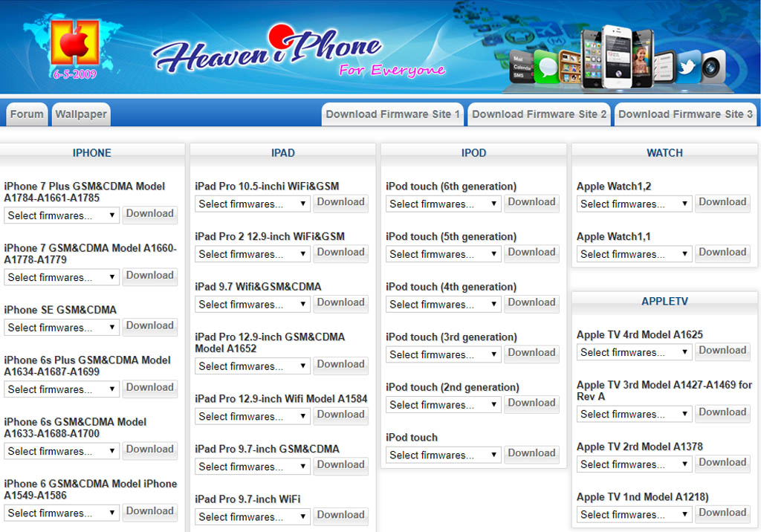The height and width of the screenshot is (532, 761).
Task: Download iPad Pro 9.7-inch GSM&CDMA firmware
Action: [340, 465]
